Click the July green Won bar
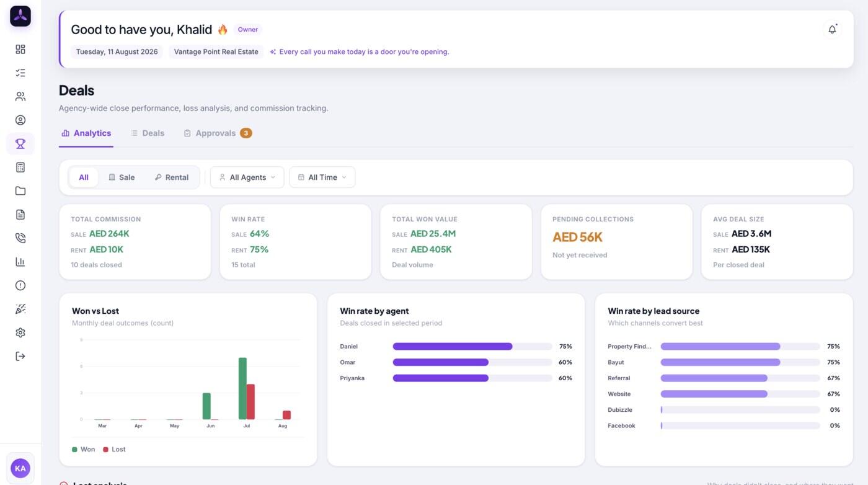Screen dimensions: 868x485 242,388
